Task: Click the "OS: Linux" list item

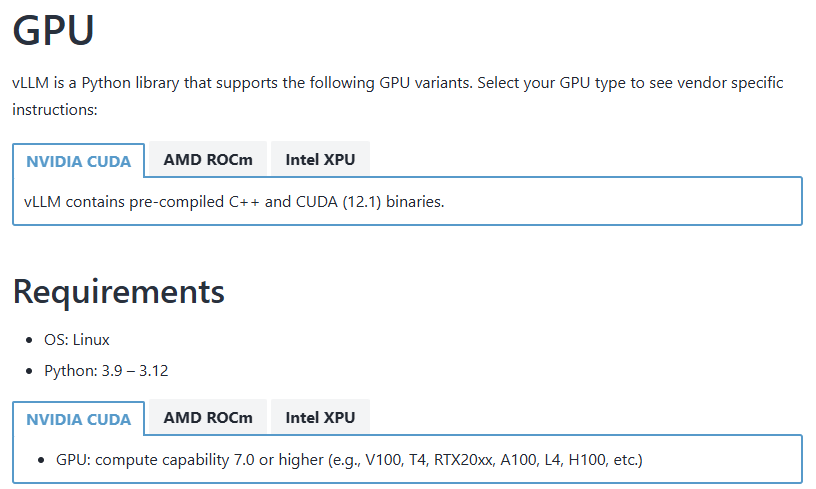Action: tap(77, 340)
